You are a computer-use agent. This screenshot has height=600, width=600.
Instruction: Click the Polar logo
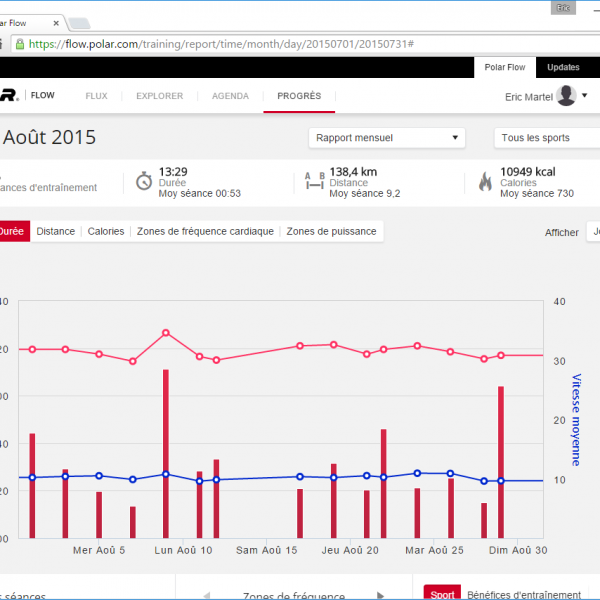8,96
